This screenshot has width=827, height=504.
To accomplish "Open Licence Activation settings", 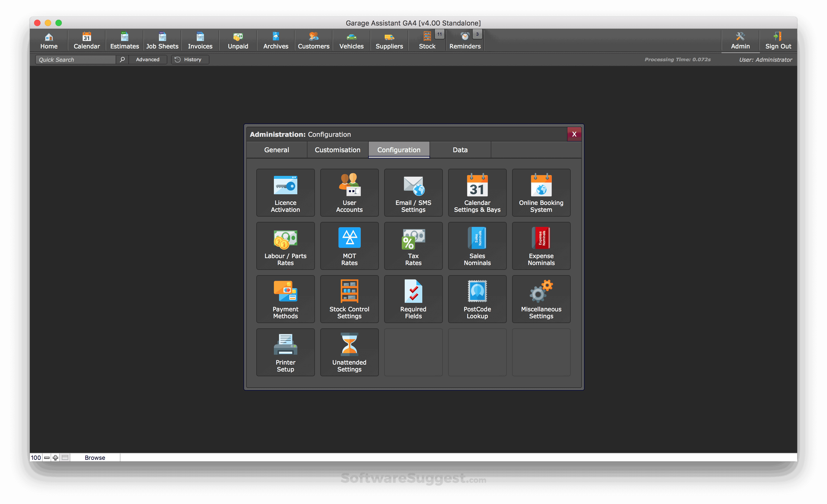I will [285, 192].
